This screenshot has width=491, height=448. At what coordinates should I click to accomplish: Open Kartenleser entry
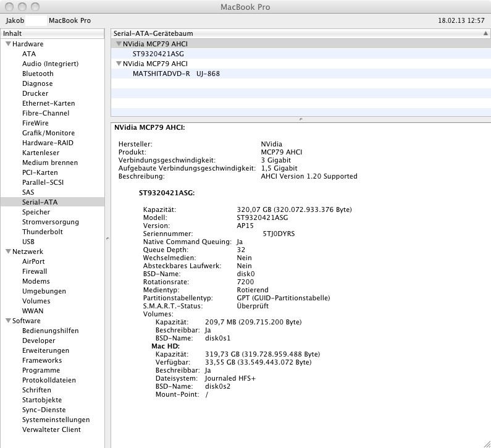(40, 153)
